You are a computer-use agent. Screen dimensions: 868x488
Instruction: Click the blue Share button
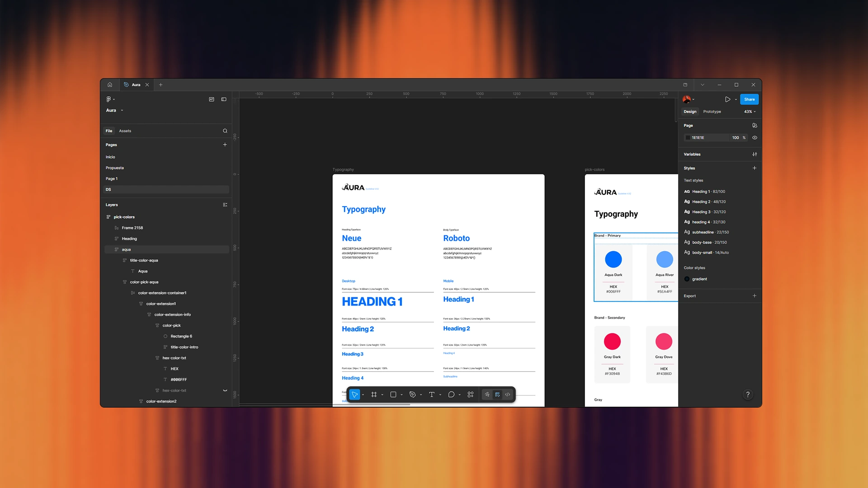tap(750, 99)
